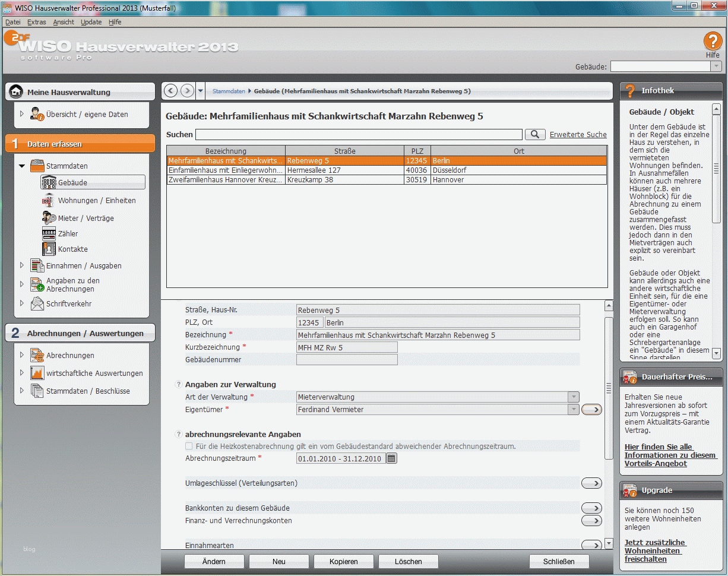Click help icon beside Angaben zur Verwaltung

pos(178,384)
